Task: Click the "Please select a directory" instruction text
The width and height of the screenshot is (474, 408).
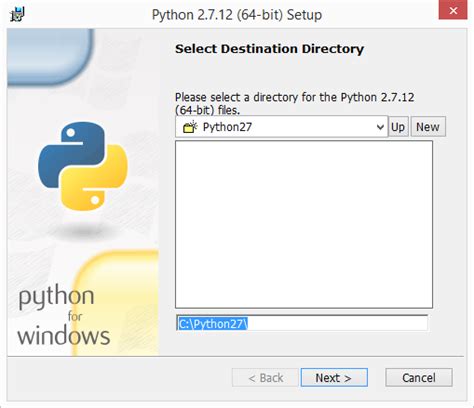Action: click(x=295, y=103)
